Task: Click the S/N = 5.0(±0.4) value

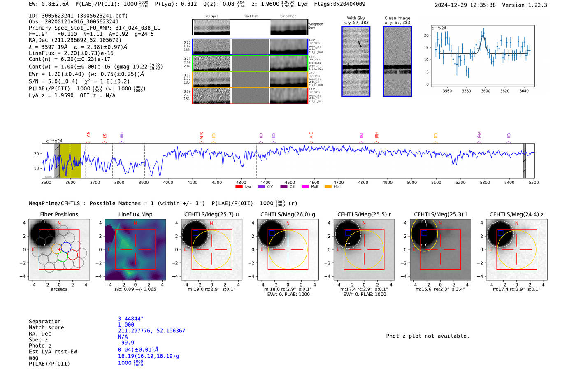Action: tap(53, 81)
